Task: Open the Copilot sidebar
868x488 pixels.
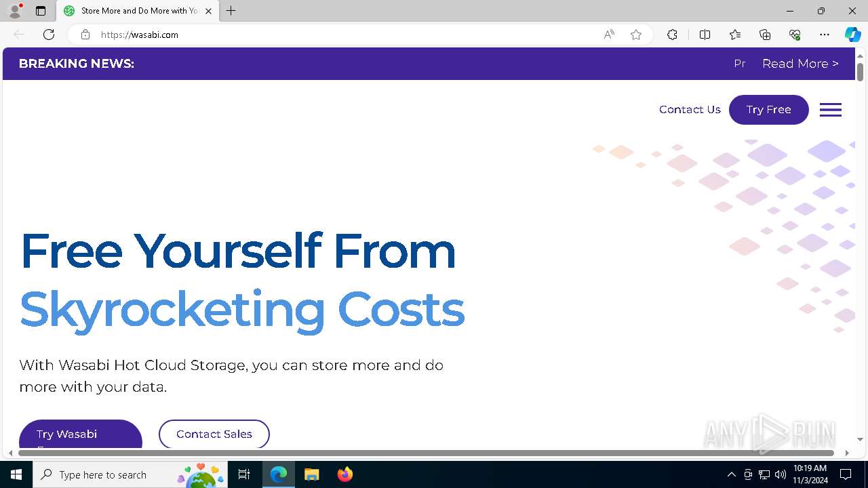Action: click(852, 35)
